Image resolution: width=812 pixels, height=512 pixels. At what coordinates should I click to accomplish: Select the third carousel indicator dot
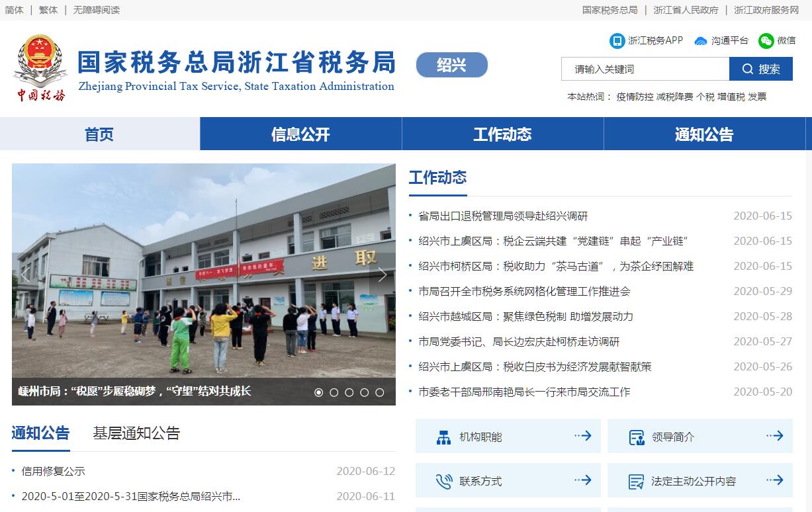pos(349,392)
